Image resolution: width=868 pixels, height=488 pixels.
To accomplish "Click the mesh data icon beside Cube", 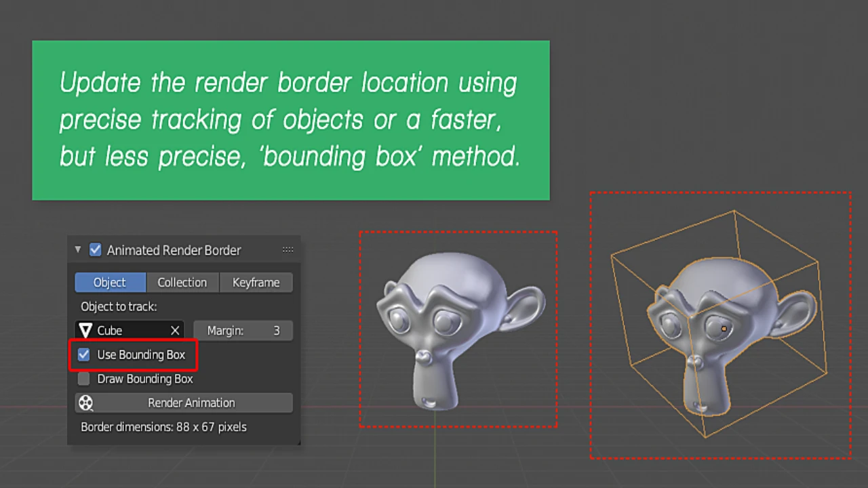I will pos(85,331).
